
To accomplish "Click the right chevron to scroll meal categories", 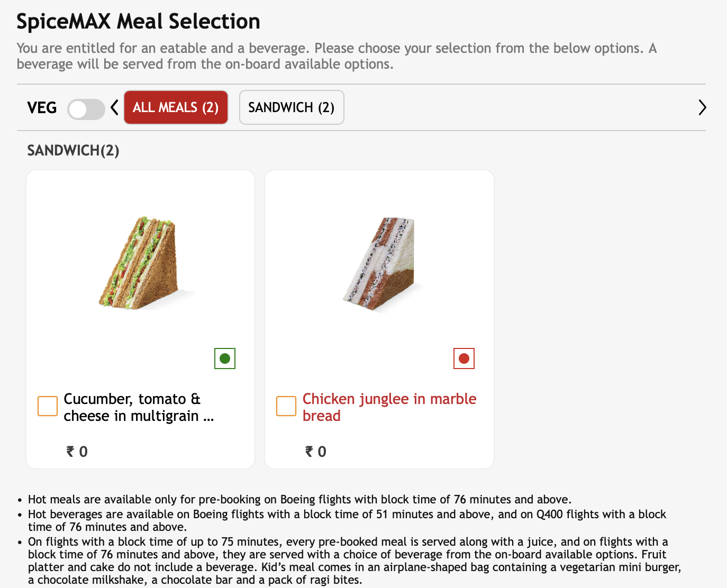I will coord(702,107).
